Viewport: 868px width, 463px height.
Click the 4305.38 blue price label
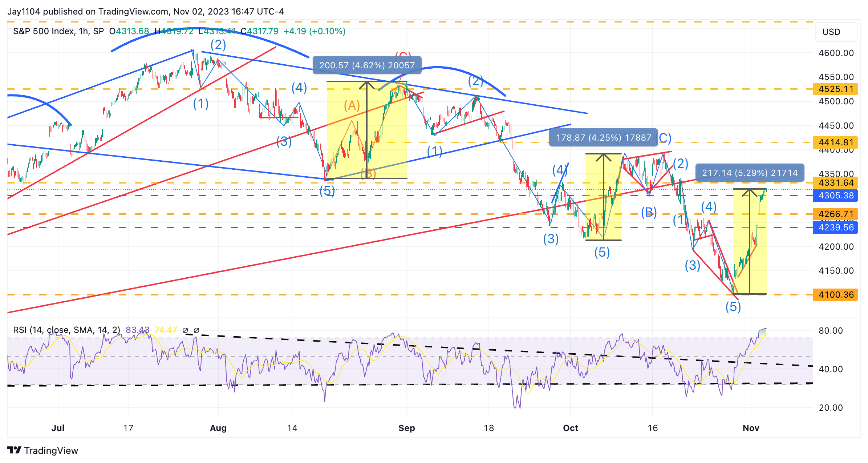point(835,196)
